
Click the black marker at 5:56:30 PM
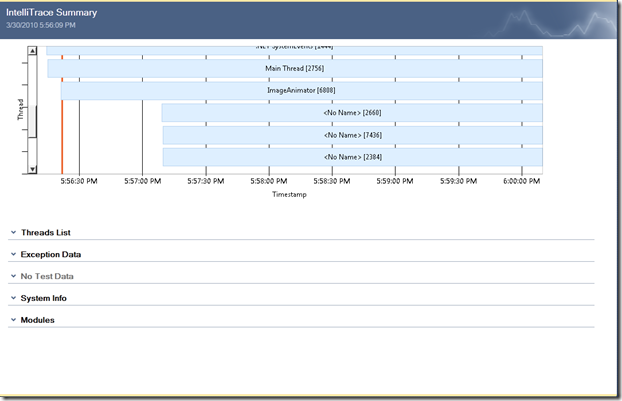[x=79, y=137]
